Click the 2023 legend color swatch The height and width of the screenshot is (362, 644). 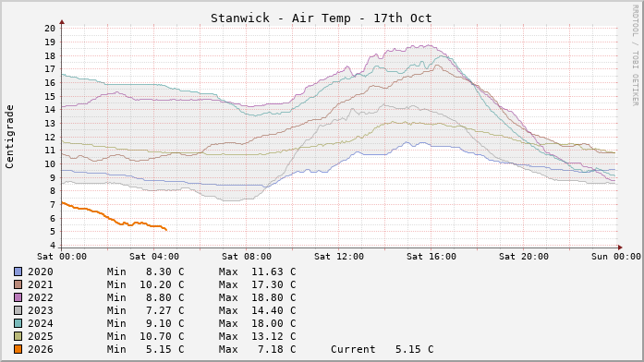pyautogui.click(x=18, y=310)
